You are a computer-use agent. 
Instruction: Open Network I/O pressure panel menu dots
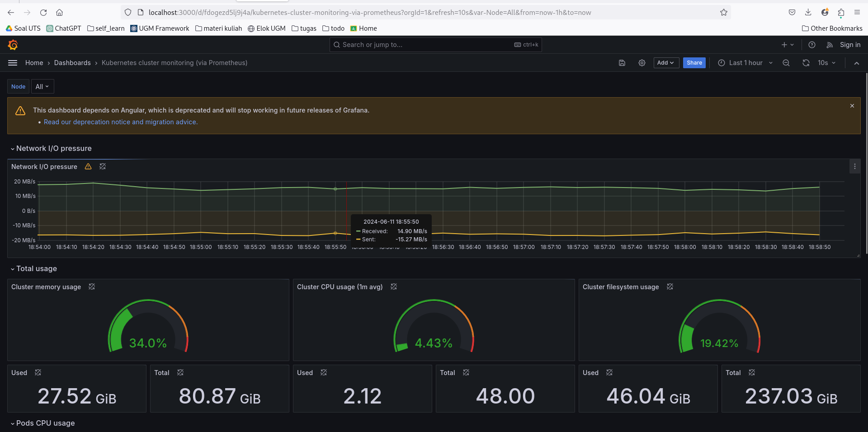point(855,166)
